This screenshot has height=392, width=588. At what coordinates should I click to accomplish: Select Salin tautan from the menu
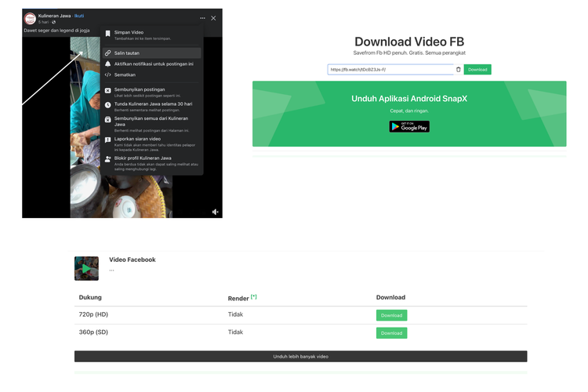click(127, 53)
